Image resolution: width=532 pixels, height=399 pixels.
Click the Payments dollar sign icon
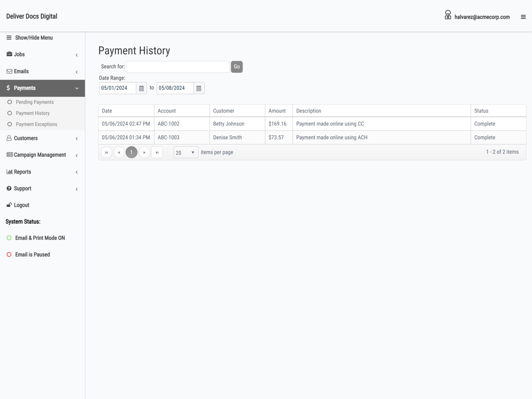[8, 88]
